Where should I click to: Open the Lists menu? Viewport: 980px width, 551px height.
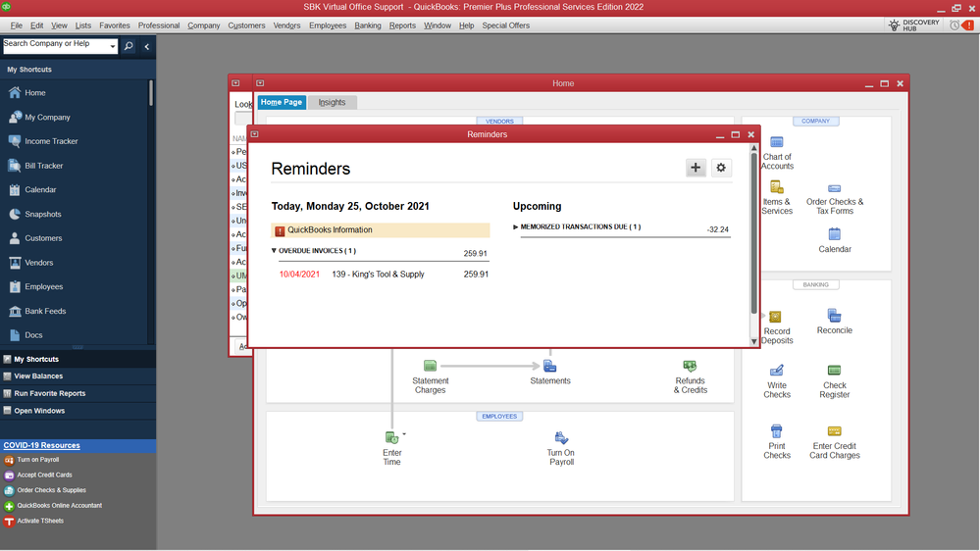click(83, 25)
